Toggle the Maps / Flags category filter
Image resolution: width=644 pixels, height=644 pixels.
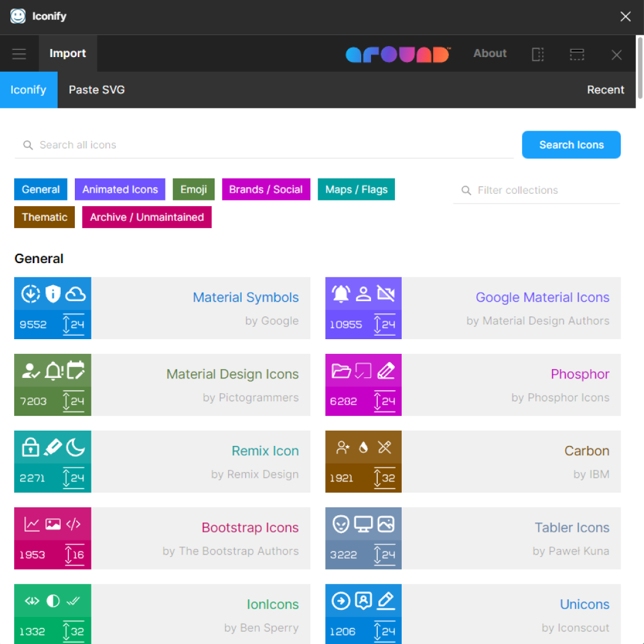(356, 190)
